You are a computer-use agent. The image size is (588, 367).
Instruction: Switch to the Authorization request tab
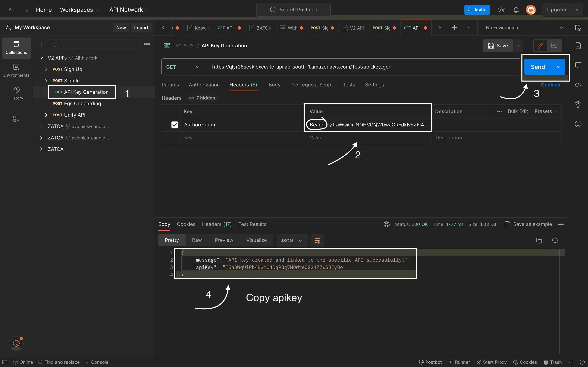pos(204,85)
